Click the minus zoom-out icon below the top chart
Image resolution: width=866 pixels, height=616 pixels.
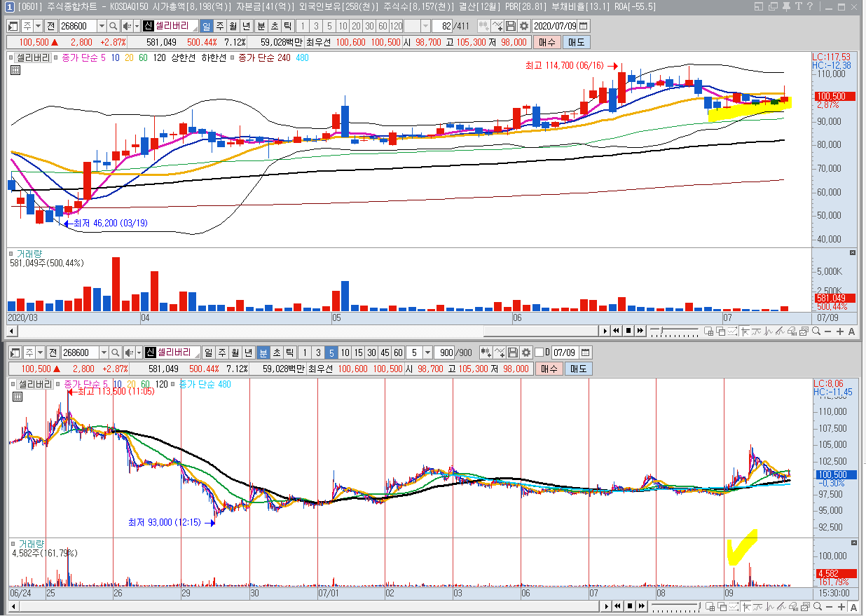(x=828, y=331)
